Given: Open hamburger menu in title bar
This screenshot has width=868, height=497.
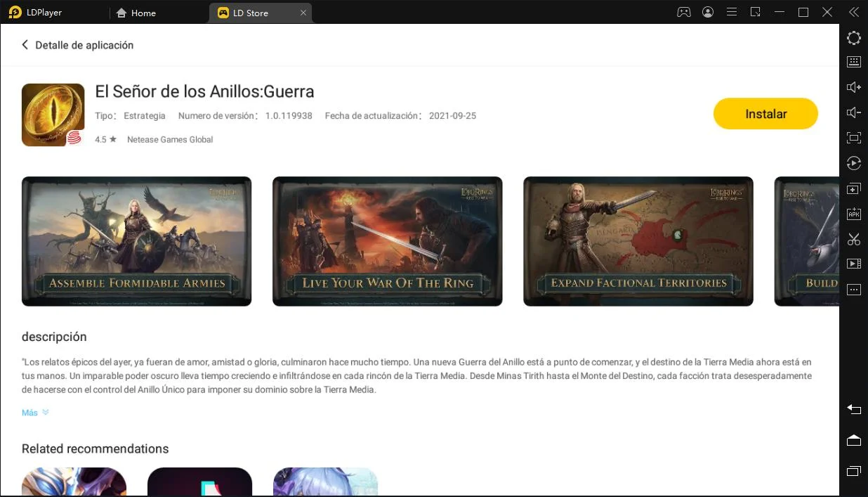Looking at the screenshot, I should pos(732,12).
